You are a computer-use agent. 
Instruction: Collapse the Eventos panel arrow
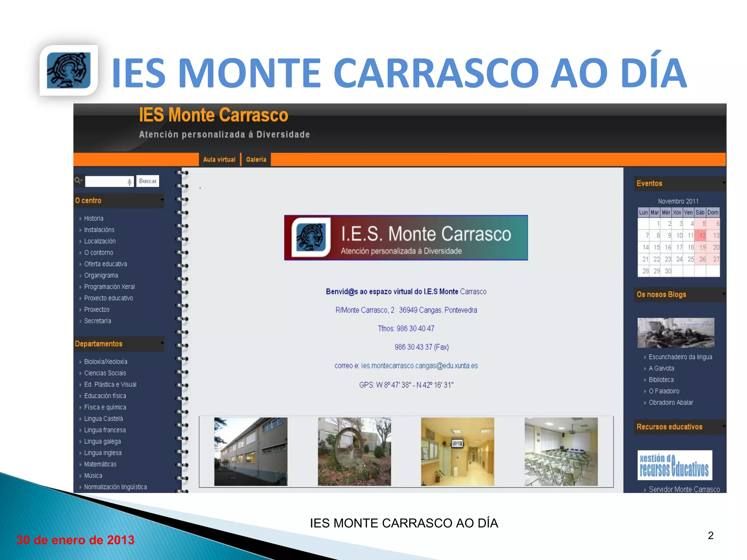(724, 183)
